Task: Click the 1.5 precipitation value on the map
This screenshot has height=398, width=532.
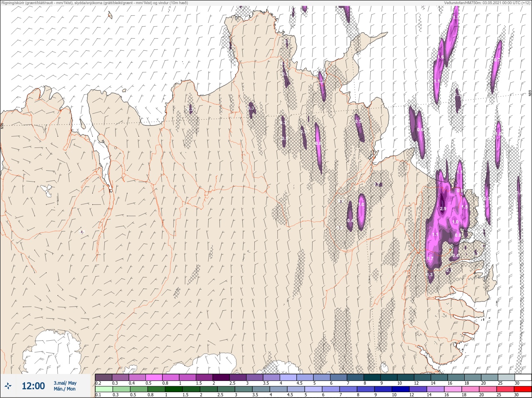Action: 464,206
